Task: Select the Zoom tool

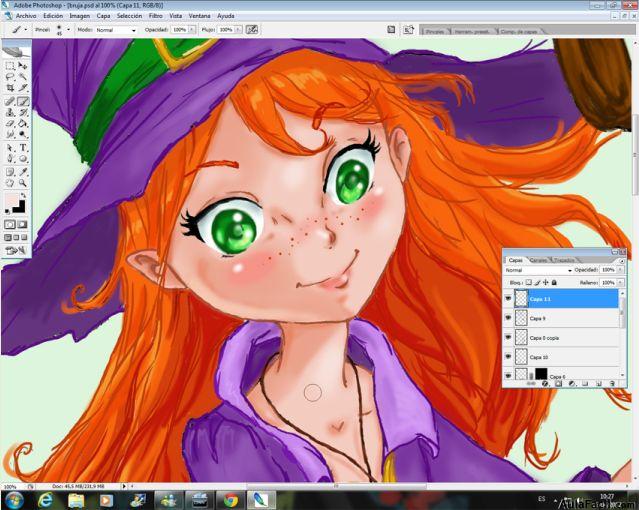Action: (23, 183)
